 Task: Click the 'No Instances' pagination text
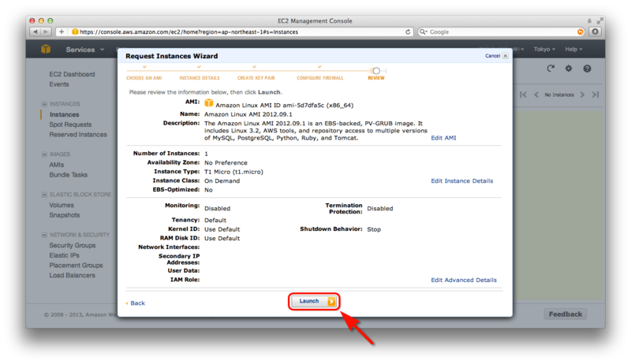(559, 95)
